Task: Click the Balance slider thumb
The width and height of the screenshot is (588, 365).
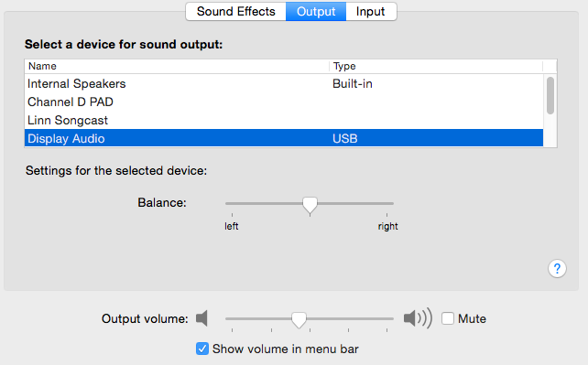Action: pyautogui.click(x=310, y=205)
